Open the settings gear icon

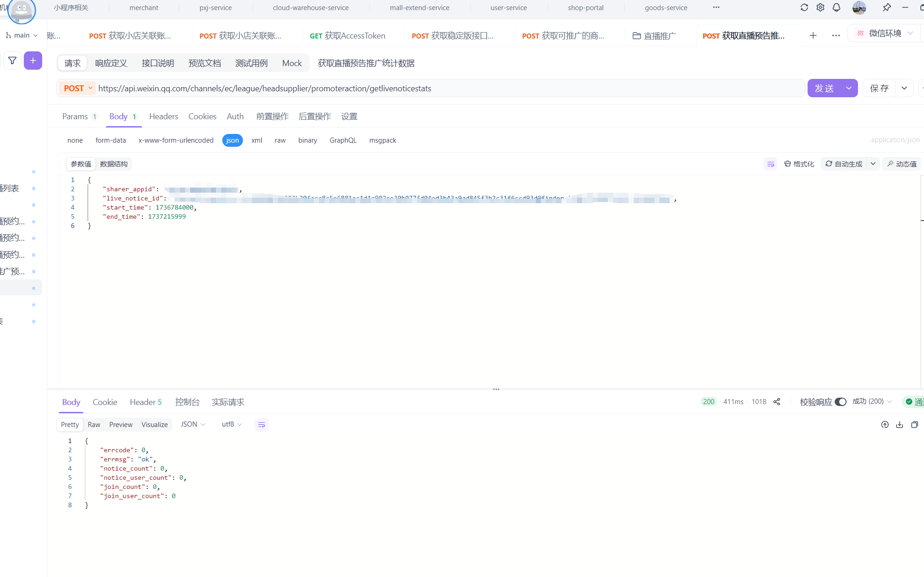[820, 7]
